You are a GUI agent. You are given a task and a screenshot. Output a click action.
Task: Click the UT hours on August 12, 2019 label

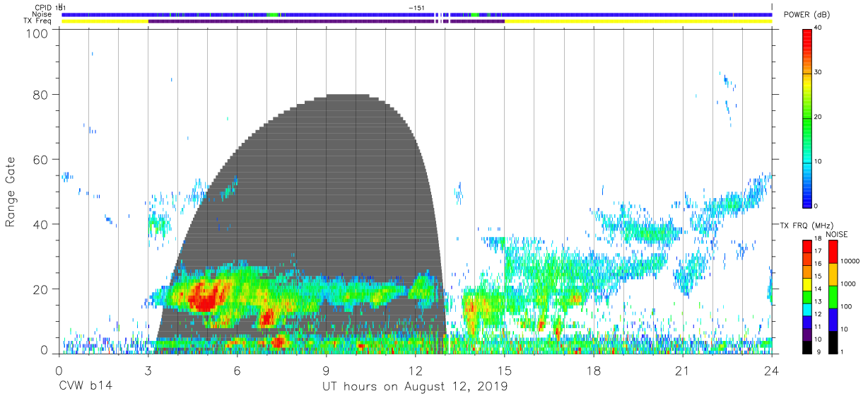pyautogui.click(x=415, y=386)
